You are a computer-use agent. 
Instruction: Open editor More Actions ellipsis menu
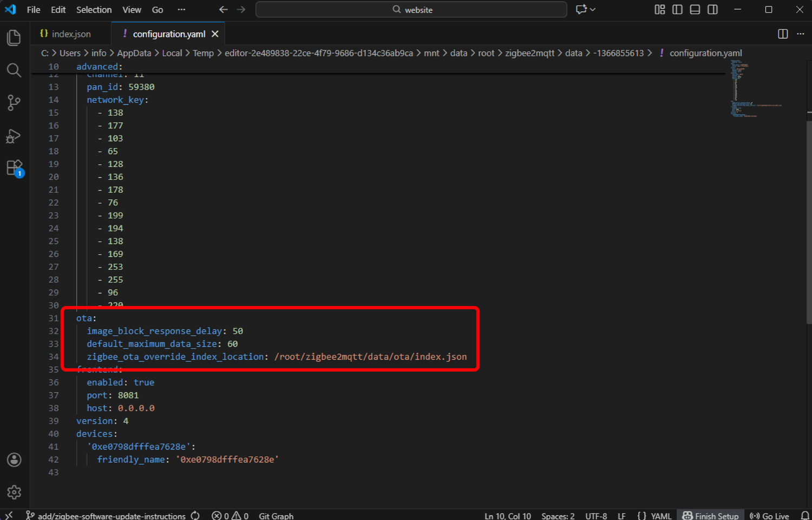tap(801, 34)
